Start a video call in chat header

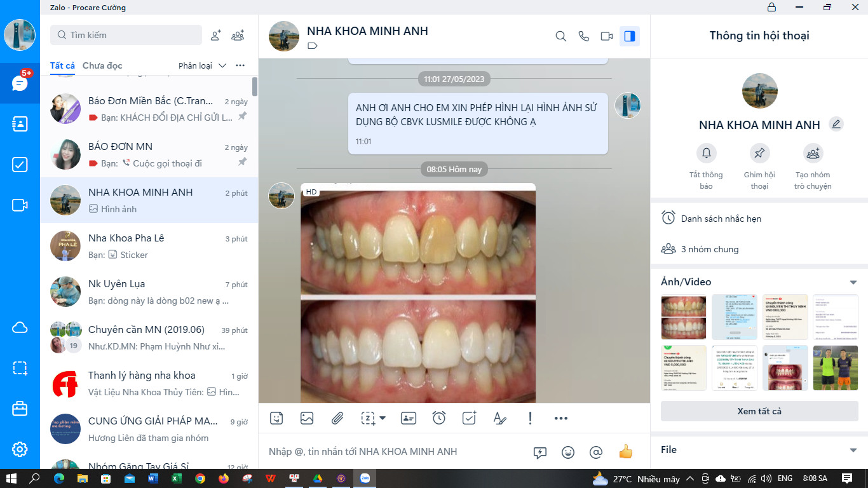click(x=606, y=36)
